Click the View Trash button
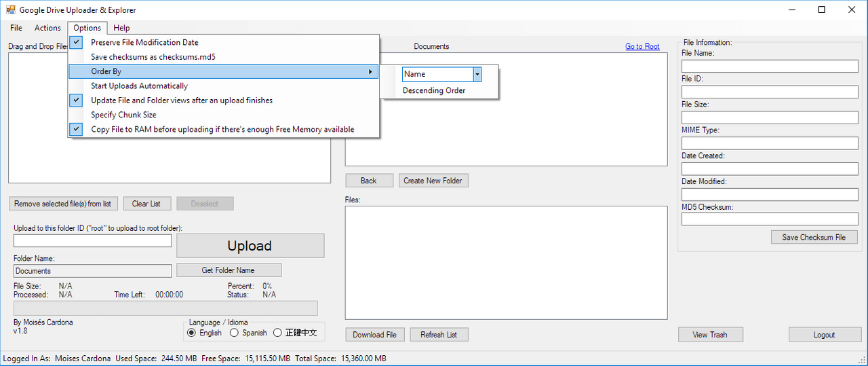 [710, 335]
